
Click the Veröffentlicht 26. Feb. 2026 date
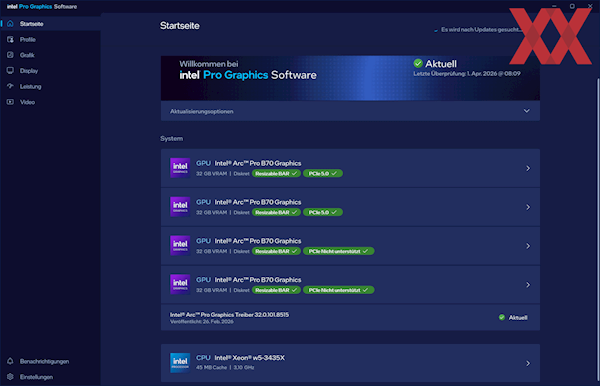(202, 322)
